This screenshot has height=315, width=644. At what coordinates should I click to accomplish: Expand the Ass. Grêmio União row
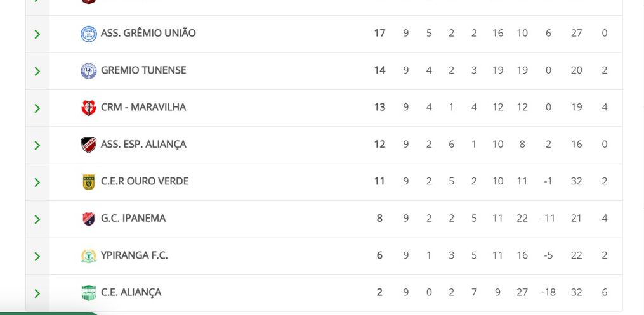pos(37,34)
